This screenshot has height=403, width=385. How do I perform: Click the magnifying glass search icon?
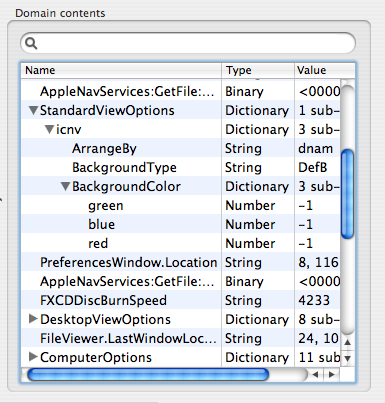31,43
